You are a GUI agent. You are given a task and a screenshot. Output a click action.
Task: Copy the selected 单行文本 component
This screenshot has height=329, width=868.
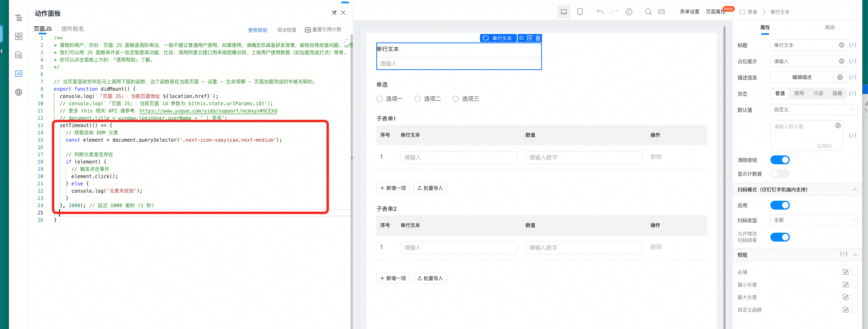pyautogui.click(x=530, y=38)
